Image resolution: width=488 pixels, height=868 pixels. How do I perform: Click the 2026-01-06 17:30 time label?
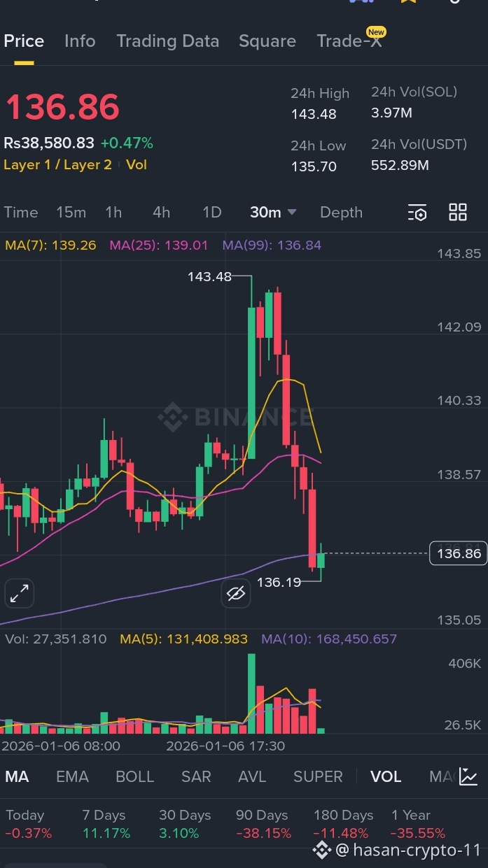coord(225,746)
